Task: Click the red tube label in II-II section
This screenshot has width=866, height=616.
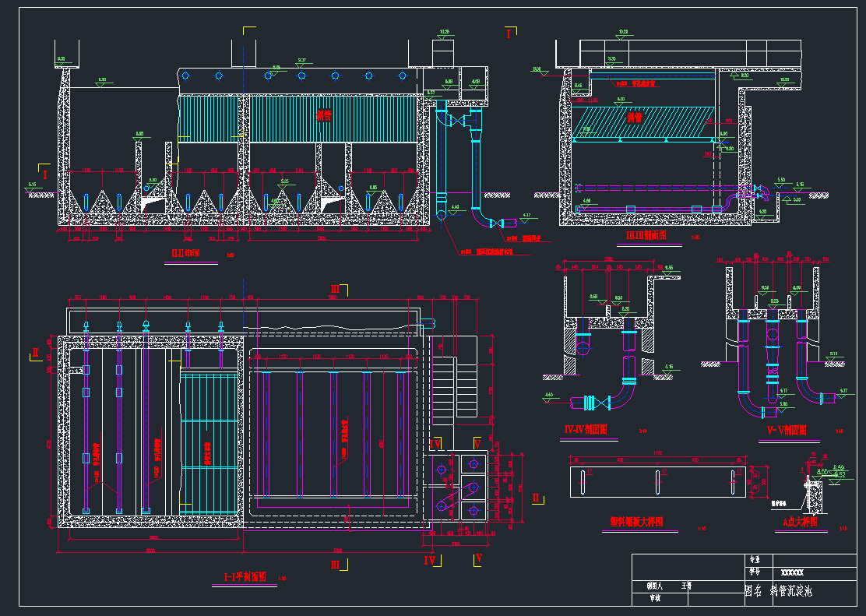Action: (x=323, y=115)
